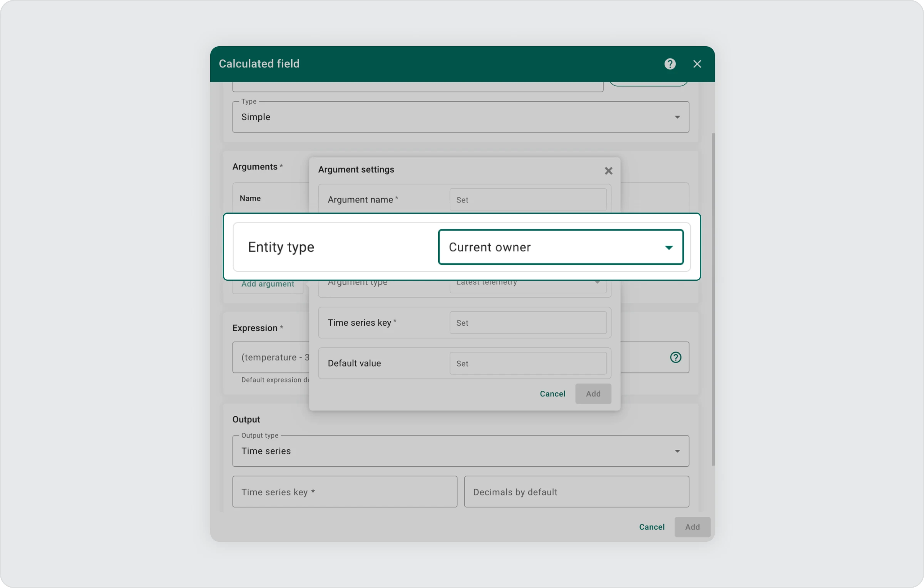Close the Calculated field dialog

(x=697, y=64)
